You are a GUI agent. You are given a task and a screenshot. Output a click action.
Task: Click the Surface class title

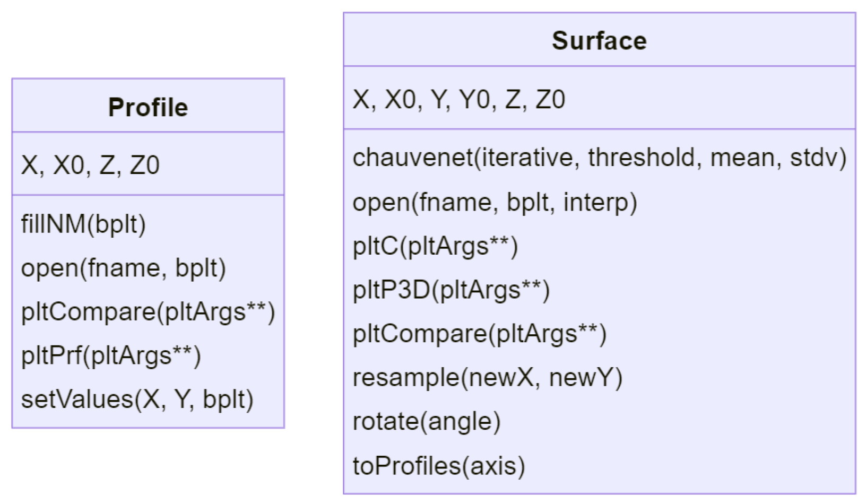coord(599,41)
